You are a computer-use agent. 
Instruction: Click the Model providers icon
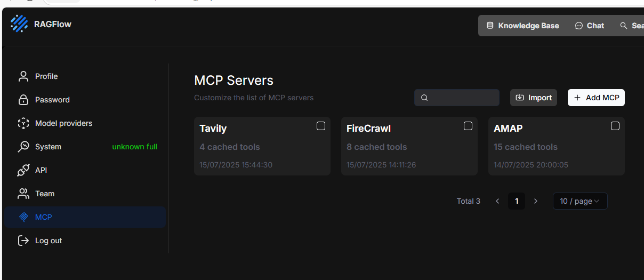point(23,123)
